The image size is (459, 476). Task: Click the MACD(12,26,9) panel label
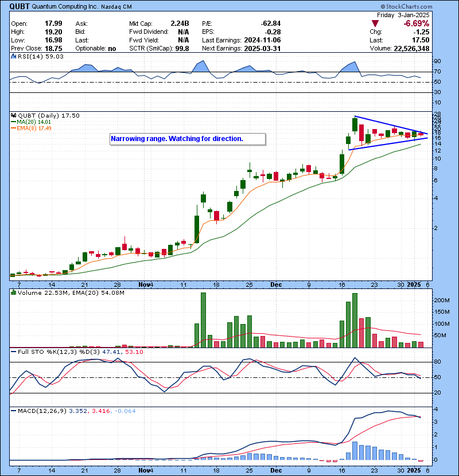[42, 411]
